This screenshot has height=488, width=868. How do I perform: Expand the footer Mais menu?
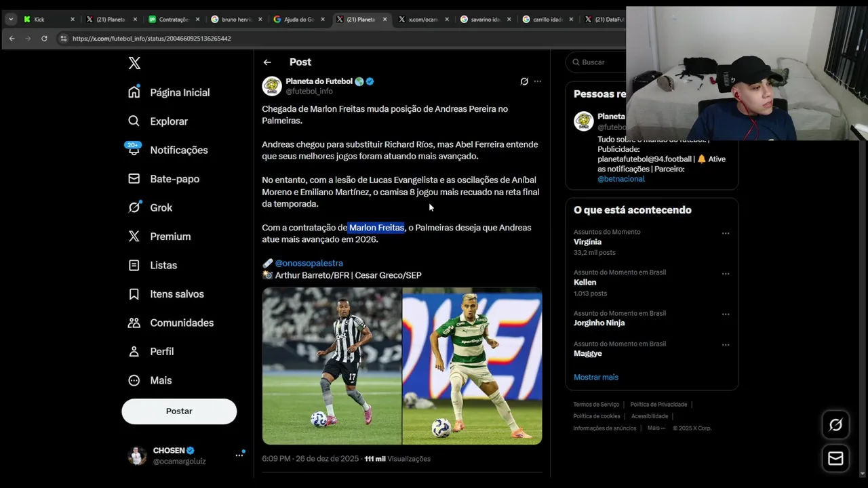tap(656, 428)
